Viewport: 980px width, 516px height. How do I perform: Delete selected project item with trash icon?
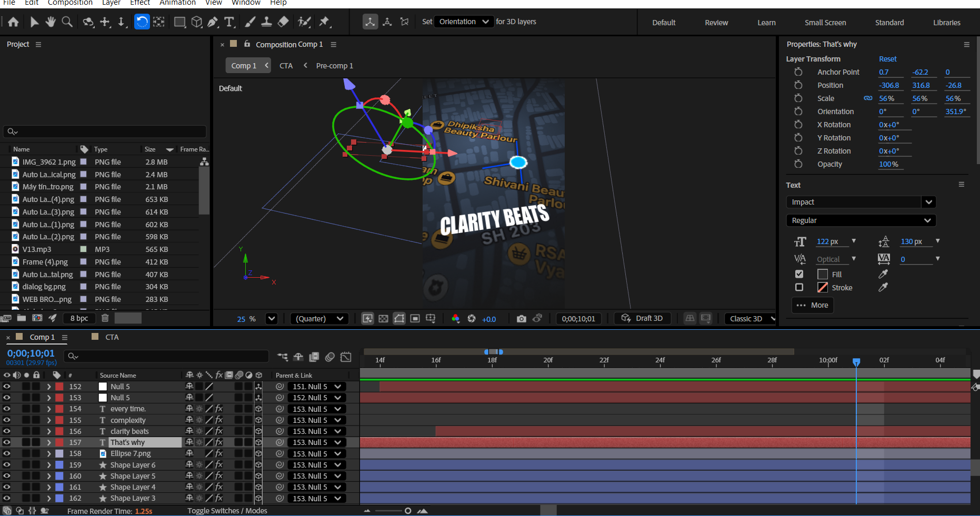(105, 318)
